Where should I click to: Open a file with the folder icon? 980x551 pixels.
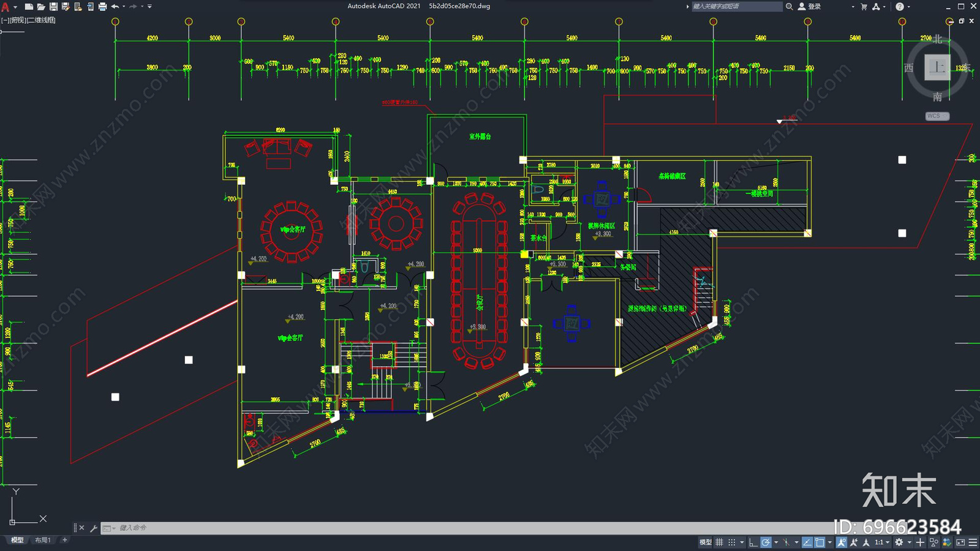[41, 7]
